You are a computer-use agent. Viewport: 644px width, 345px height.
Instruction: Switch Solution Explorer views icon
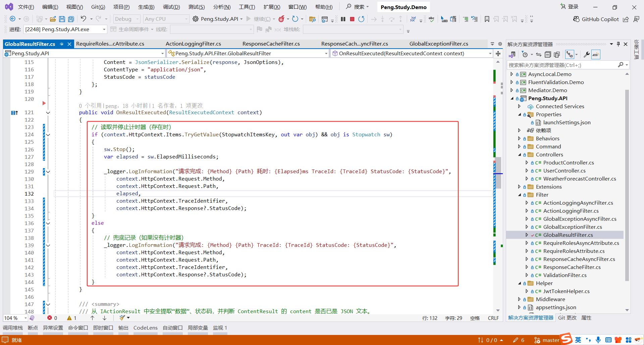(x=512, y=55)
